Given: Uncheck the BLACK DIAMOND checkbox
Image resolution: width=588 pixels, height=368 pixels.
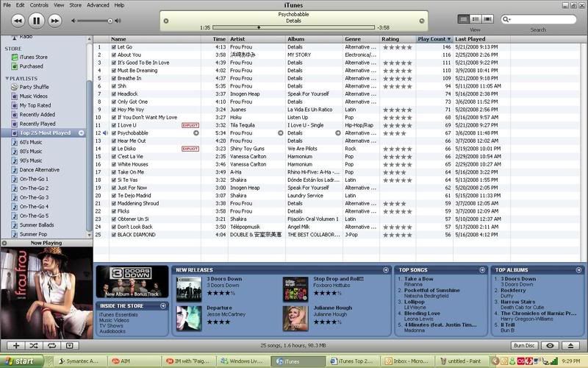Looking at the screenshot, I should [x=114, y=235].
